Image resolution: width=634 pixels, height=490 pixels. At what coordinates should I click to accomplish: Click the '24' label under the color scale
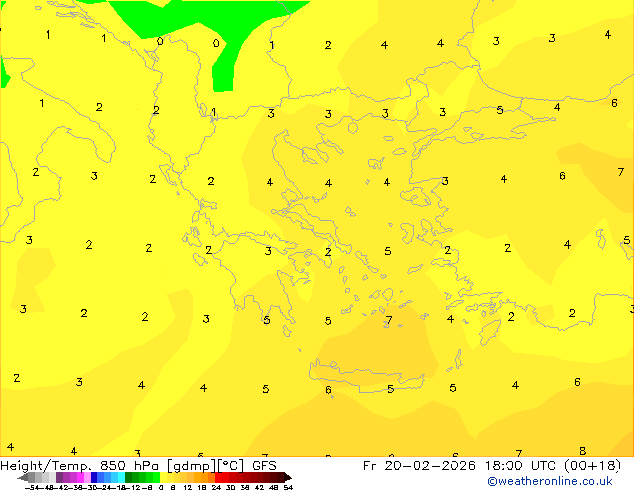point(216,487)
